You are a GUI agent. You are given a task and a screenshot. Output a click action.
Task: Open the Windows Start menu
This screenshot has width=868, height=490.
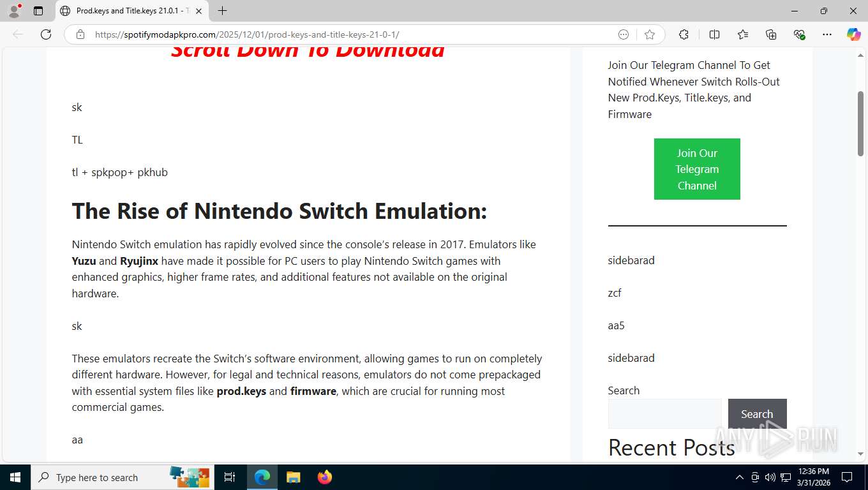[15, 477]
